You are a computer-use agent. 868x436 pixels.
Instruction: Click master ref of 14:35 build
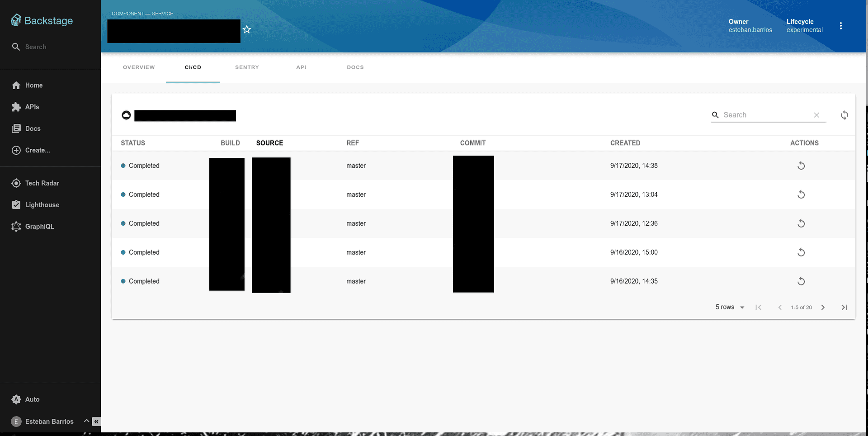click(356, 281)
